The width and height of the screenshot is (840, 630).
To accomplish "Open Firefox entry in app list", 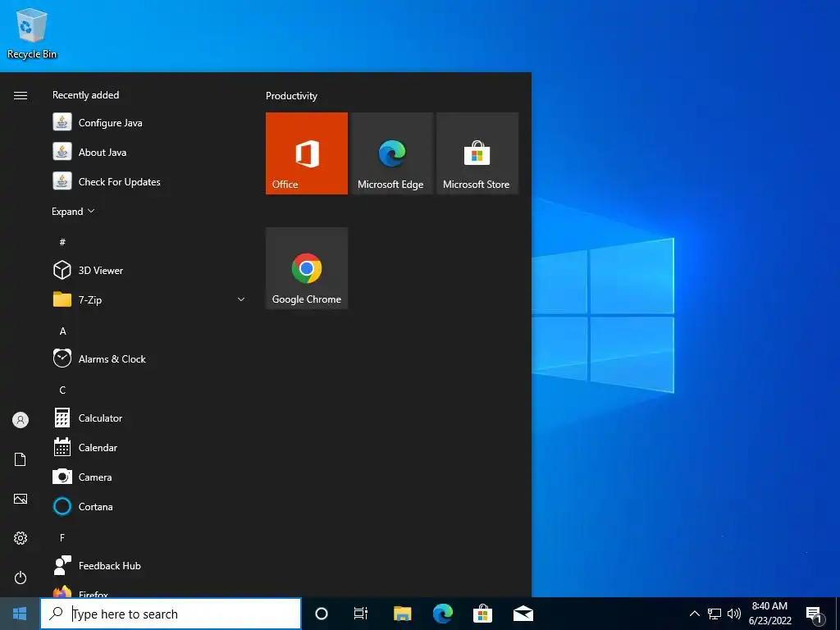I will tap(149, 591).
